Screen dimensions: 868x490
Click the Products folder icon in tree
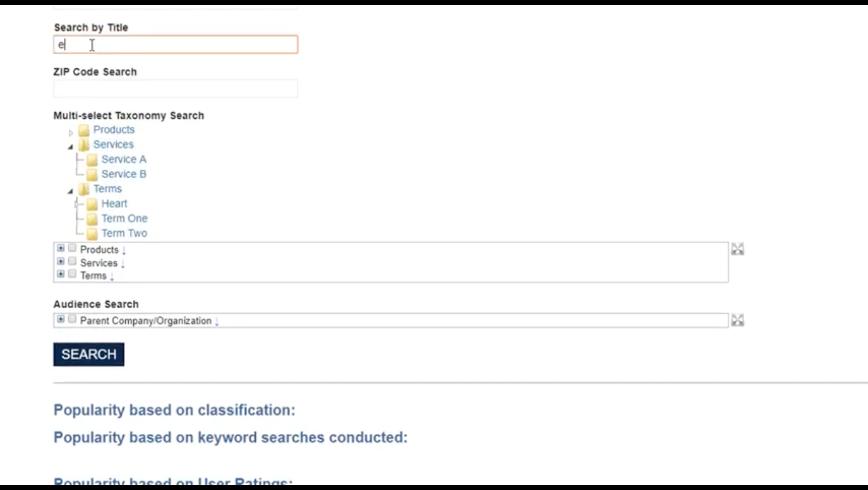(84, 130)
